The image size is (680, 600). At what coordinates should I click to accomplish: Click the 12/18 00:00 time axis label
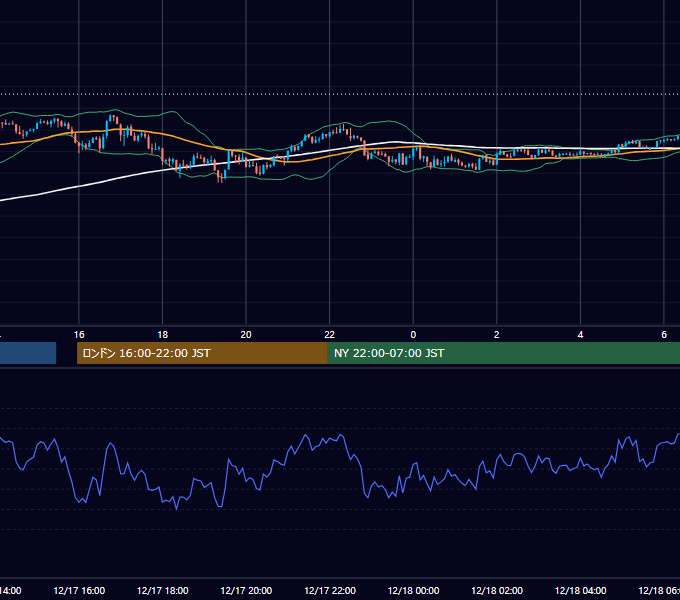pos(413,590)
